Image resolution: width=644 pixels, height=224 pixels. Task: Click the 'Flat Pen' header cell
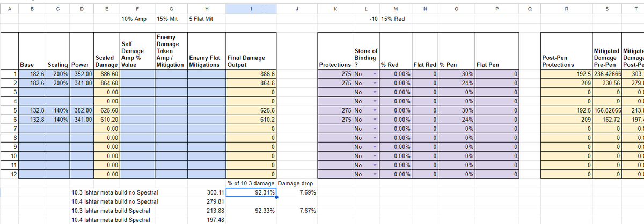(x=497, y=51)
